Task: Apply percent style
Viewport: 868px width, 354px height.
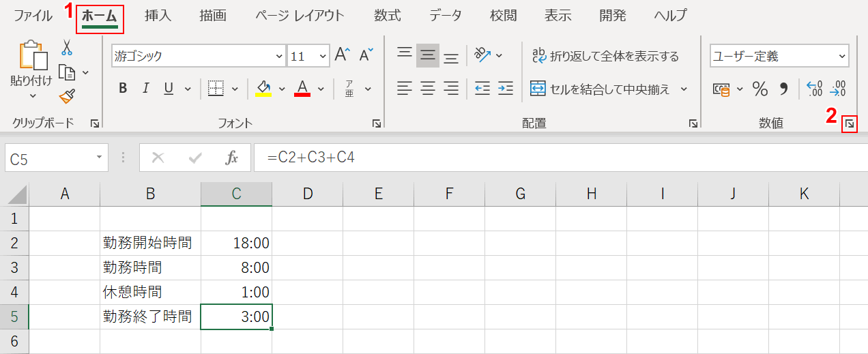Action: click(x=759, y=88)
